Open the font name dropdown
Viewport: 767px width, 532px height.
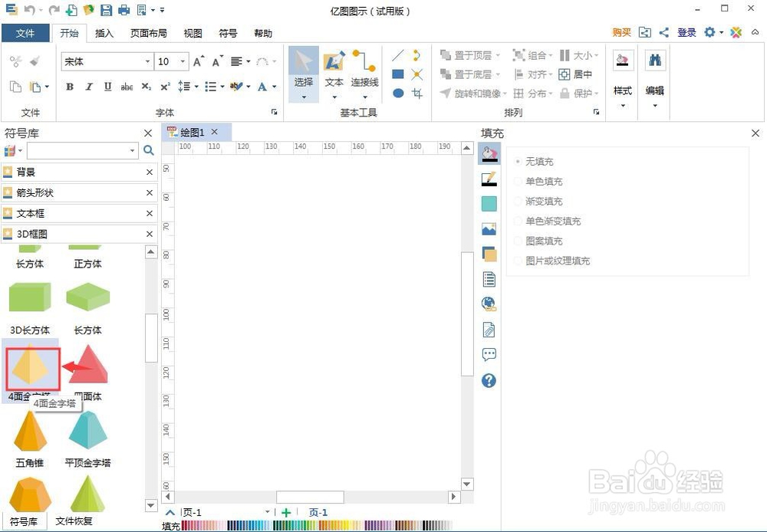(147, 61)
